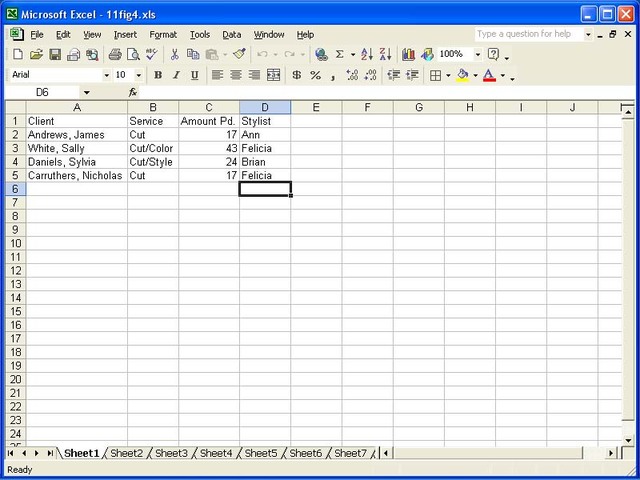Select column D header
640x480 pixels.
click(265, 108)
